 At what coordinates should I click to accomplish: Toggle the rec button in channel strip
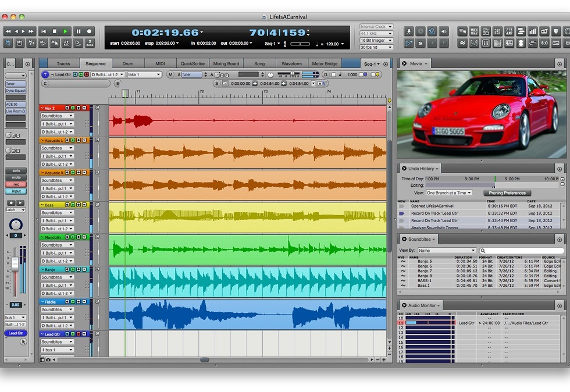(16, 184)
